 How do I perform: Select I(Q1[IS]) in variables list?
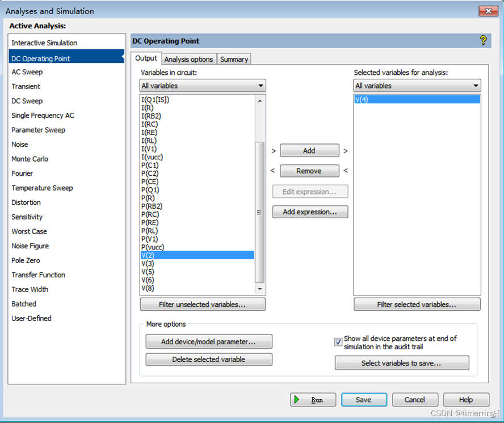click(198, 100)
